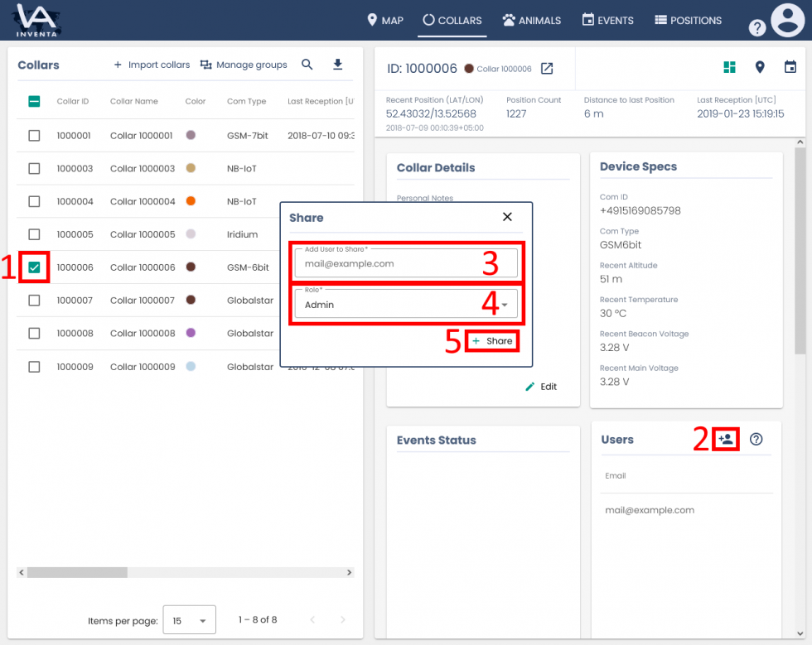Open the collar list search icon
Viewport: 812px width, 645px height.
coord(307,64)
